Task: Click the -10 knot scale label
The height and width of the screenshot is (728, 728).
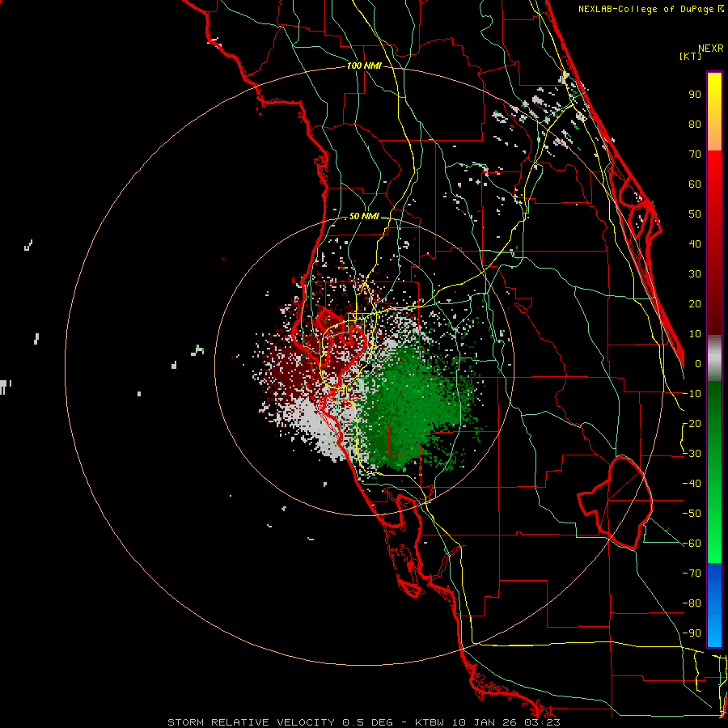Action: point(692,394)
